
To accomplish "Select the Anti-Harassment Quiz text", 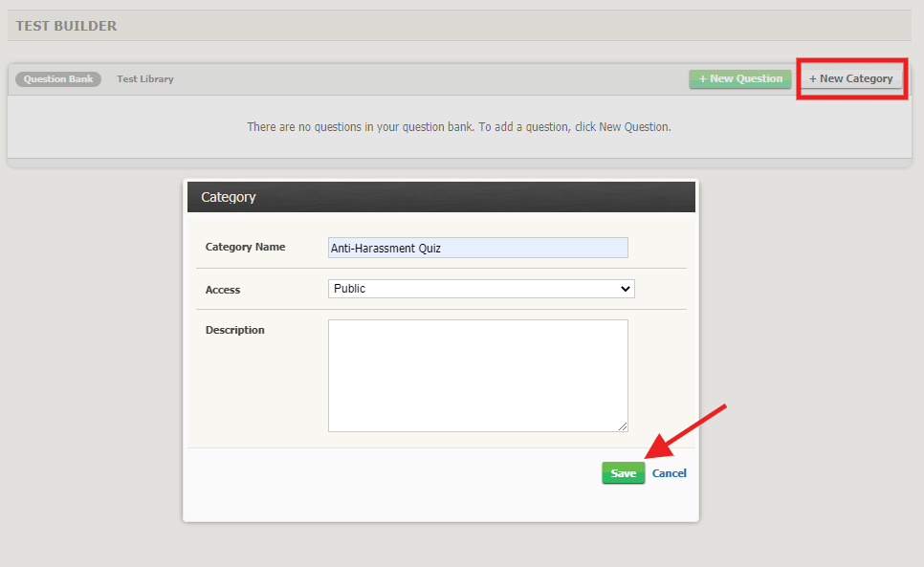I will pos(385,247).
